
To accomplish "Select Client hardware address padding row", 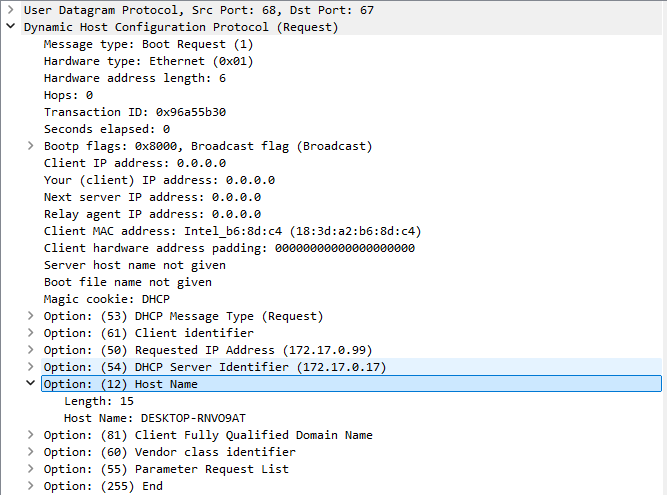I will (352, 248).
